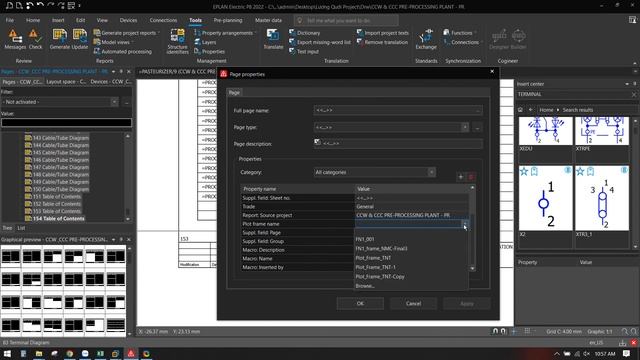Toggle the second snap magnet icon
Image resolution: width=640 pixels, height=360 pixels.
click(x=503, y=331)
